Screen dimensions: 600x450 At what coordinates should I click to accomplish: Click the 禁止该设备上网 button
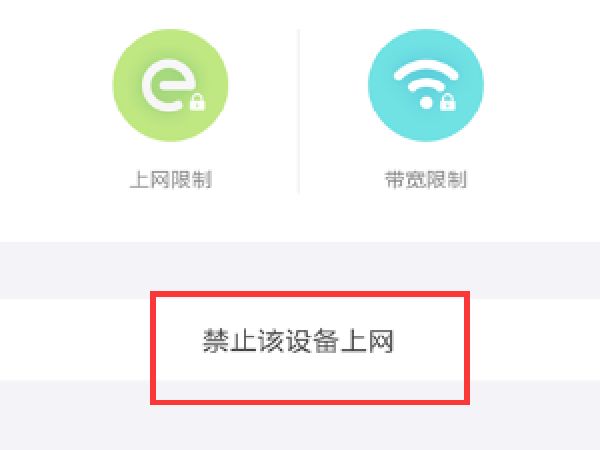click(298, 340)
